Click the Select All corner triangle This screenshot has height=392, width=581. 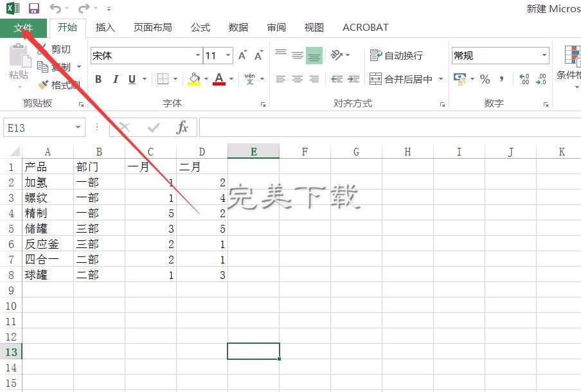[x=14, y=152]
